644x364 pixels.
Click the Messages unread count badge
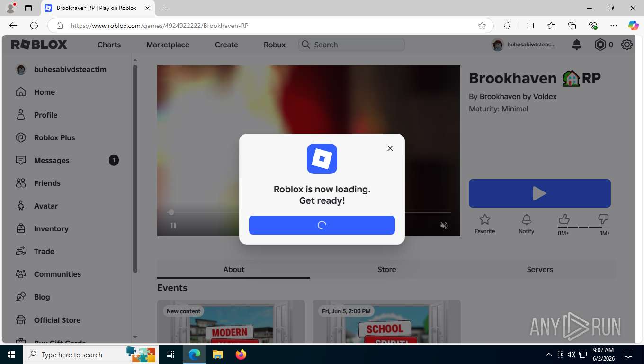pyautogui.click(x=114, y=160)
